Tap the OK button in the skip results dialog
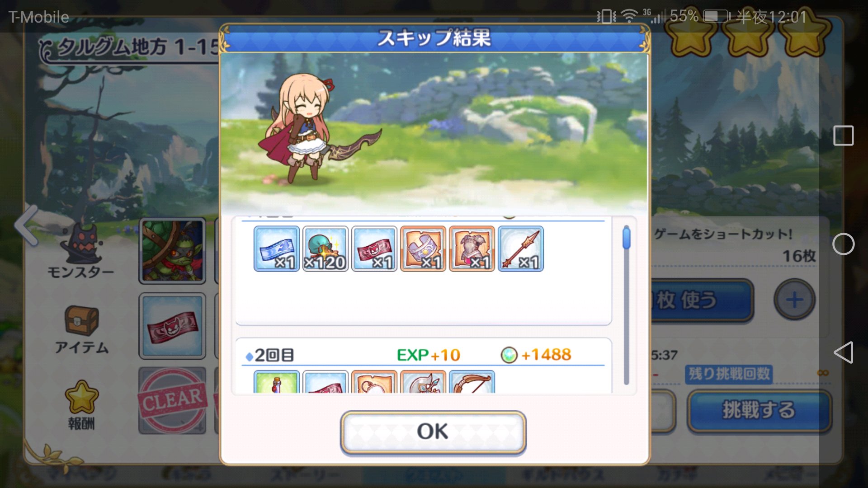 433,432
